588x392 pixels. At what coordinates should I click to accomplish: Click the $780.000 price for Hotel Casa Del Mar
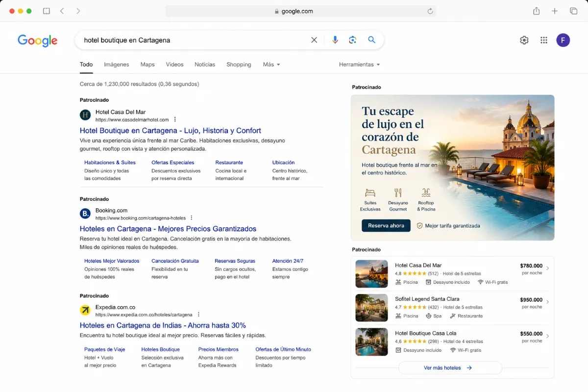[x=531, y=266]
